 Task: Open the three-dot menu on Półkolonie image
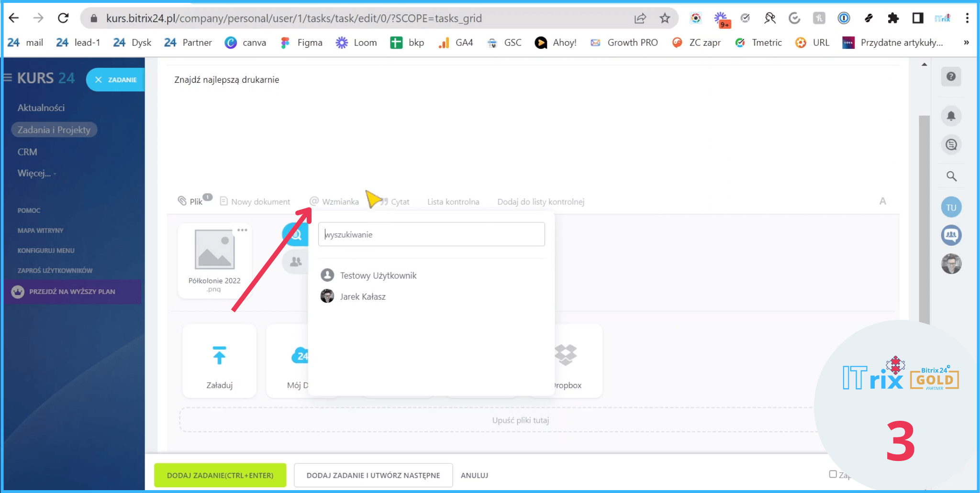pyautogui.click(x=242, y=230)
